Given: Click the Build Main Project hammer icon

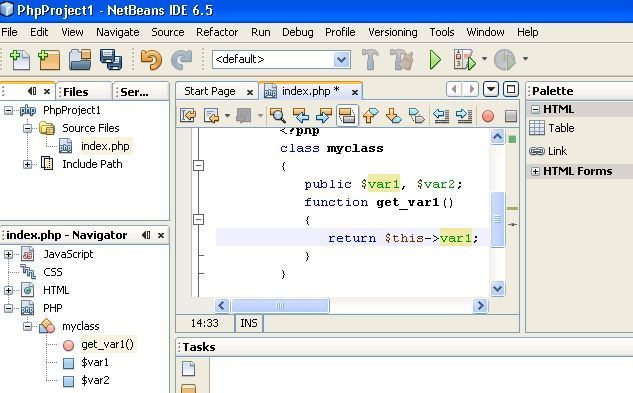Looking at the screenshot, I should pyautogui.click(x=370, y=59).
